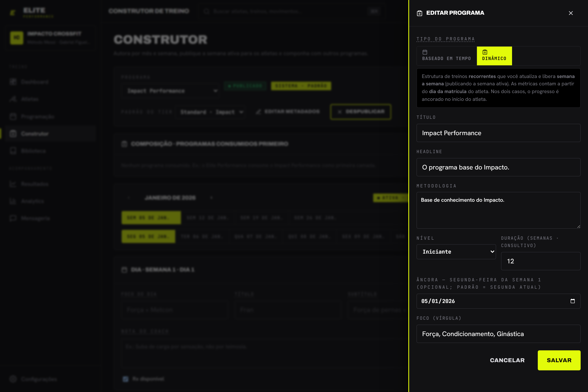
Task: Click the Foco (Vírgula) label
Action: coord(439,318)
